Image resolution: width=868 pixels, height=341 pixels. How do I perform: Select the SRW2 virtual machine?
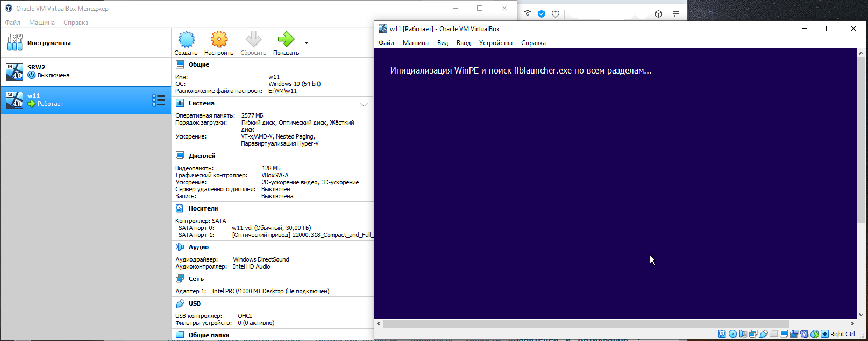[x=86, y=71]
